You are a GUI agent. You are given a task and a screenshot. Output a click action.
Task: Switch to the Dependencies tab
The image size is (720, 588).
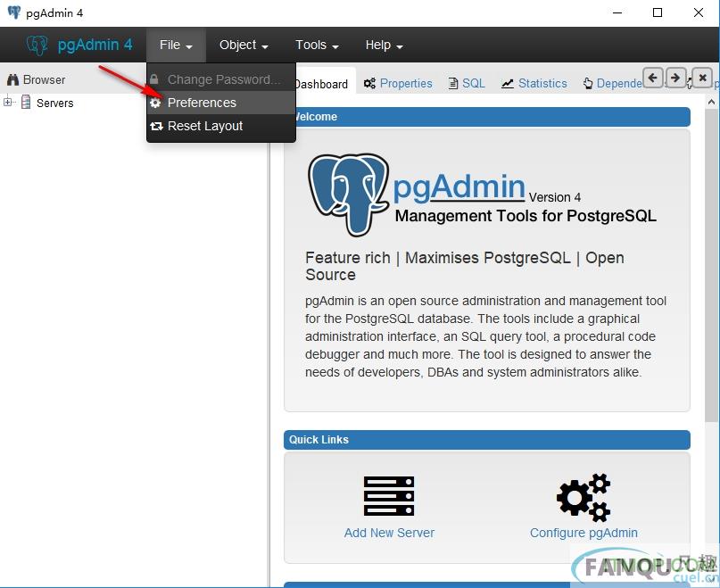[613, 84]
